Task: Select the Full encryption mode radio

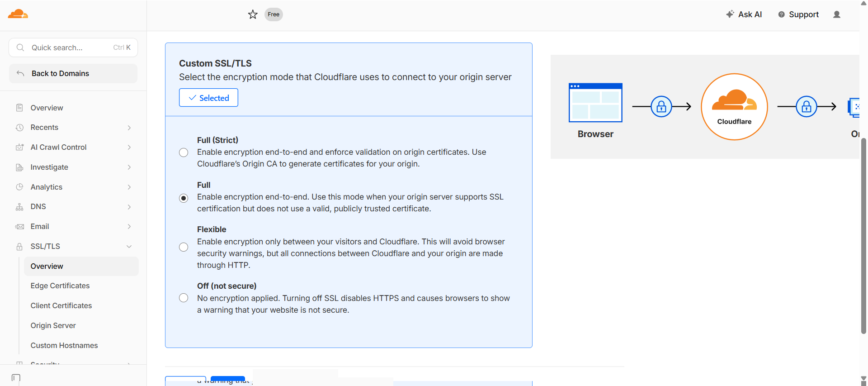Action: click(184, 198)
